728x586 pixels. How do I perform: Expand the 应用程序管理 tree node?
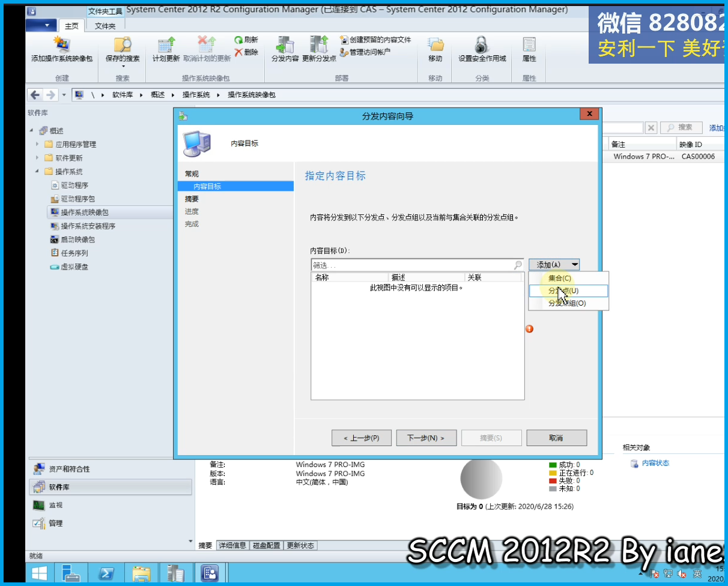click(37, 144)
